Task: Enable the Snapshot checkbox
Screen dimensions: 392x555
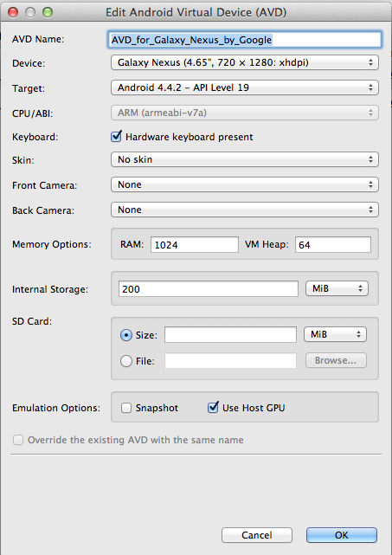Action: [x=126, y=408]
